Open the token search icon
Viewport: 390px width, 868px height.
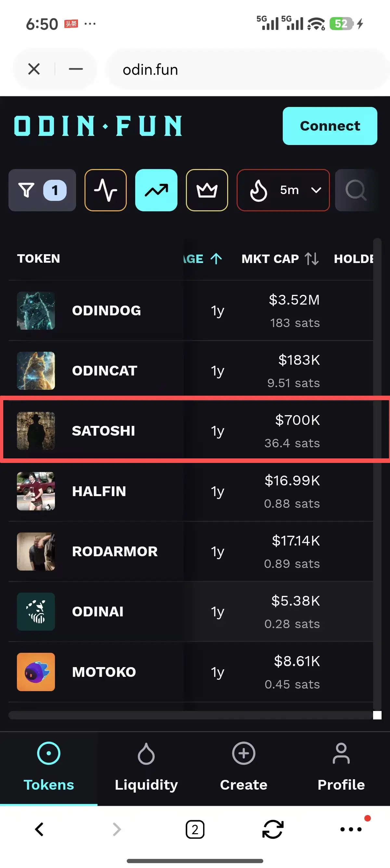355,190
